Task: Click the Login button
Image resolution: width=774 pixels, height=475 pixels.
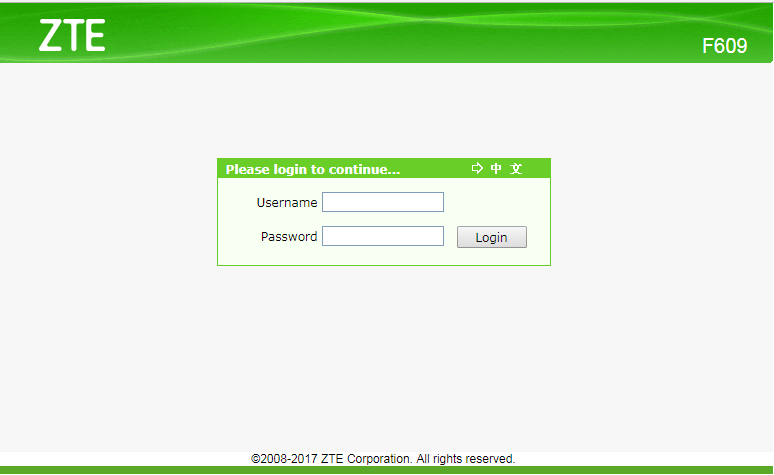Action: point(492,237)
